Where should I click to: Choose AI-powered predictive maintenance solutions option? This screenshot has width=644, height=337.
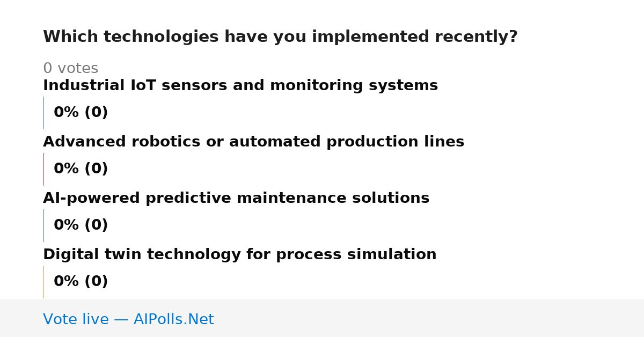[x=236, y=199]
